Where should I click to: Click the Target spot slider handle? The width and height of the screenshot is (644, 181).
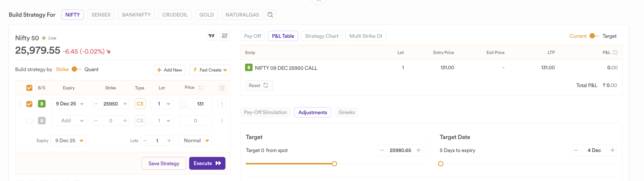coord(334,164)
